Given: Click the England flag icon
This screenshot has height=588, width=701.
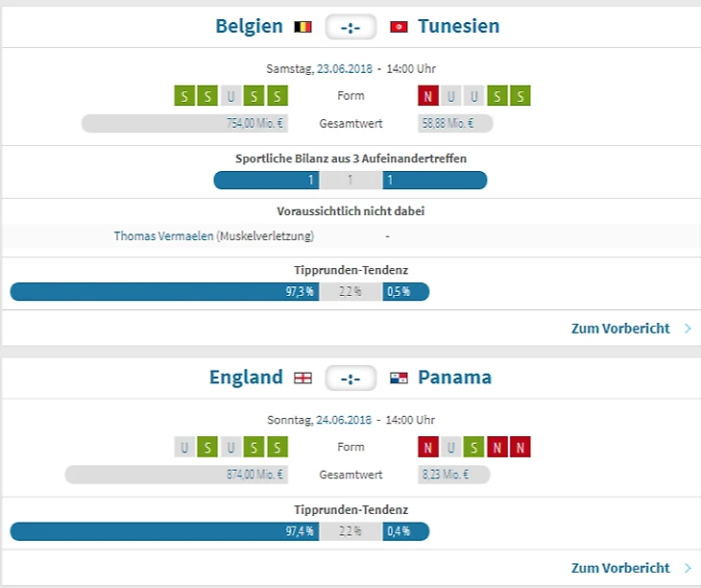Looking at the screenshot, I should (x=302, y=378).
